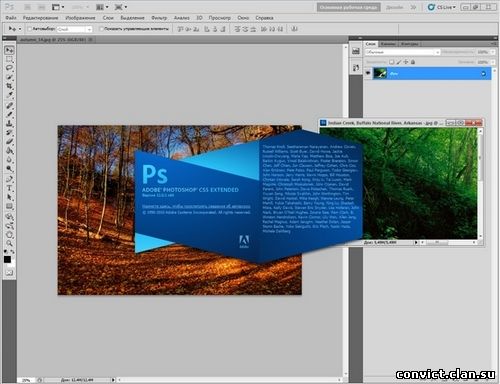Hide the layer using its eye icon
500x384 pixels.
368,73
